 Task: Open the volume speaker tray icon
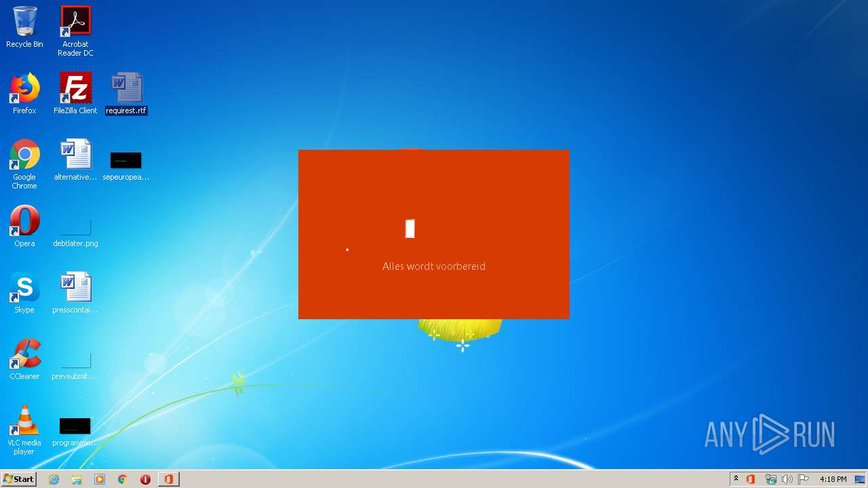click(x=787, y=479)
